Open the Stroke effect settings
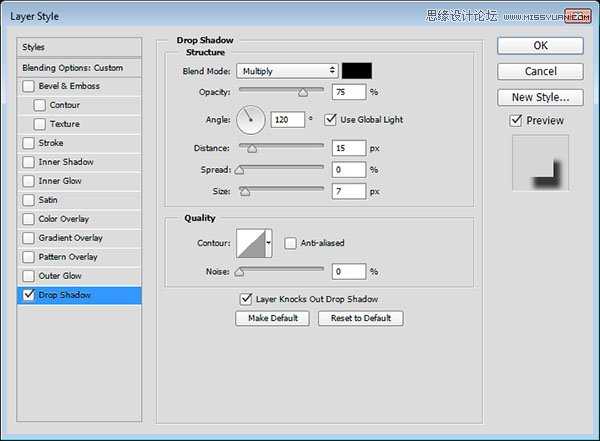600x441 pixels. pos(52,143)
